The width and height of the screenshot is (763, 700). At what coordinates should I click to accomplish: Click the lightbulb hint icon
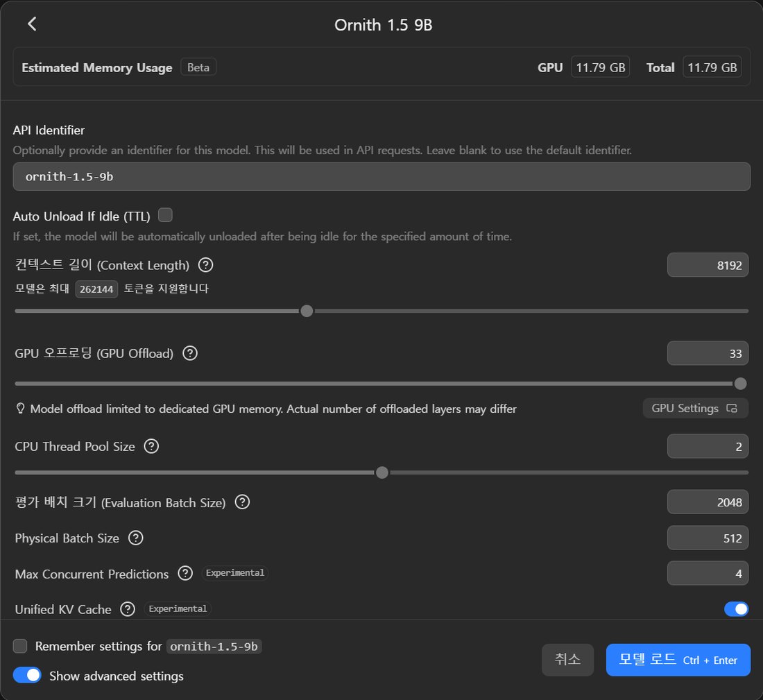tap(20, 409)
